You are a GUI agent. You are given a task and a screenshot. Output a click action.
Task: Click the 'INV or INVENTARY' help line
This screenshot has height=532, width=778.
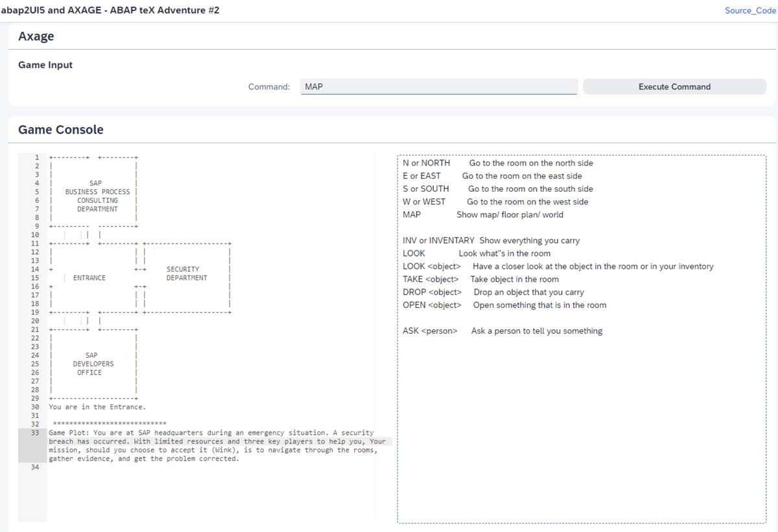[x=491, y=241]
